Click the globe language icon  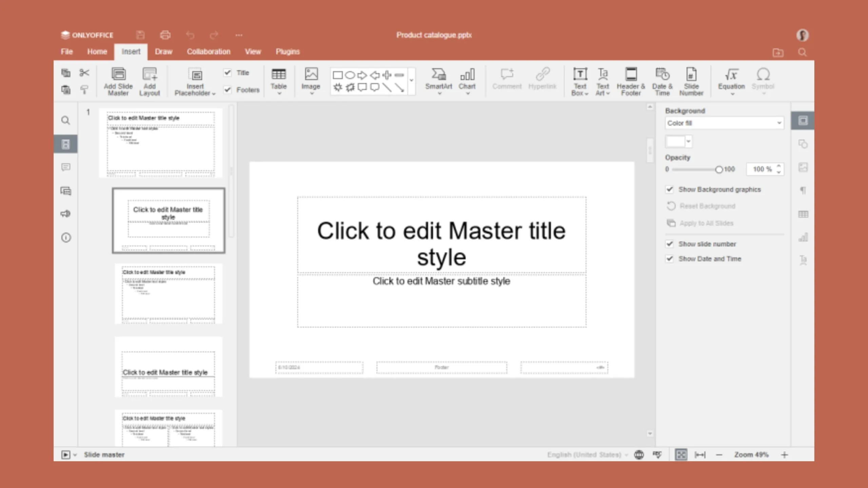click(639, 454)
